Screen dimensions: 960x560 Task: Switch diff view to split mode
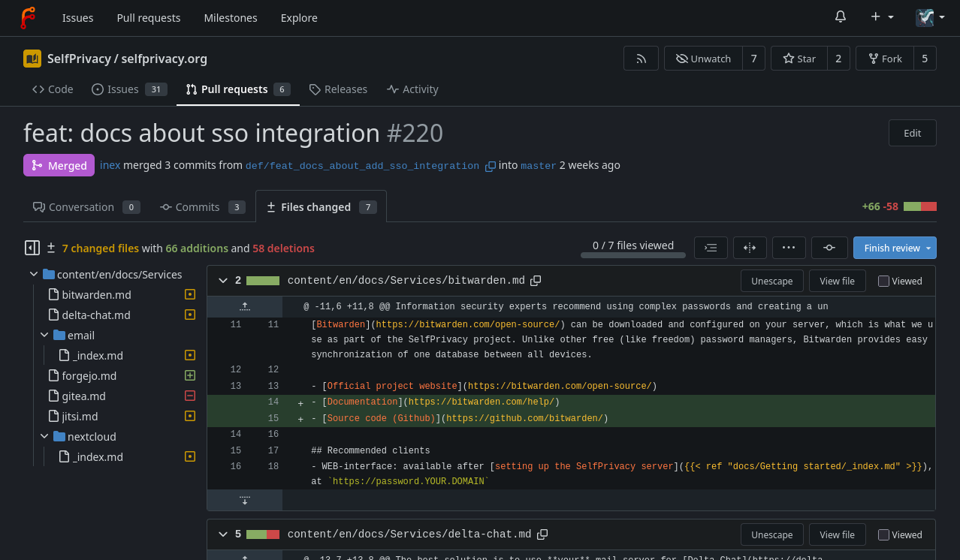tap(750, 248)
